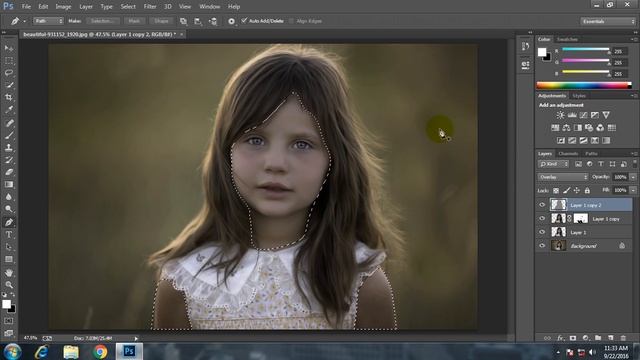
Task: Open the Fill slider arrow
Action: [x=633, y=190]
